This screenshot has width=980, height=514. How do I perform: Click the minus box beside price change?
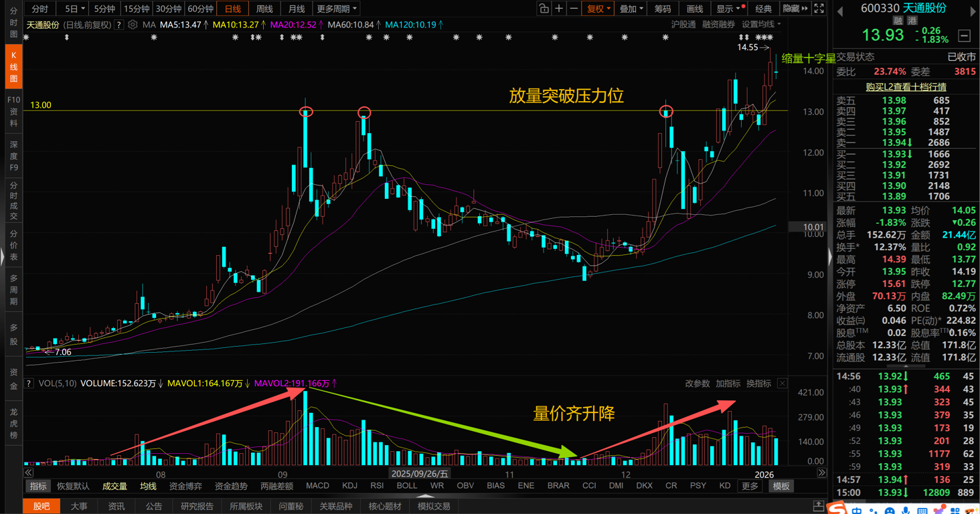point(965,35)
